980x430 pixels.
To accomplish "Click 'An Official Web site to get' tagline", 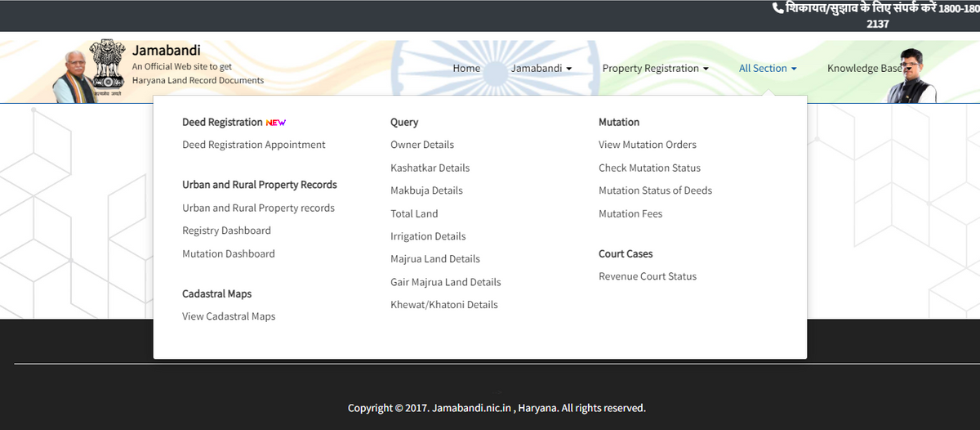I will click(181, 66).
